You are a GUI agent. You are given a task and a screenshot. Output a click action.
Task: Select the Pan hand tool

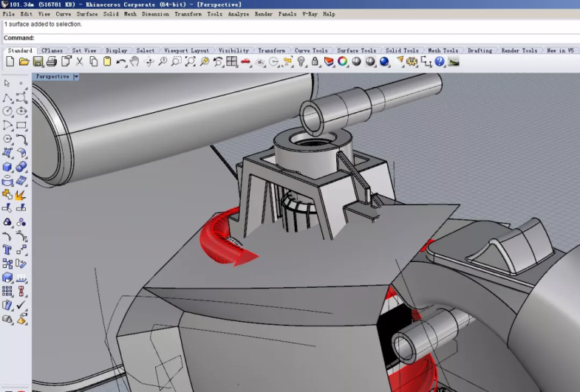pyautogui.click(x=134, y=61)
